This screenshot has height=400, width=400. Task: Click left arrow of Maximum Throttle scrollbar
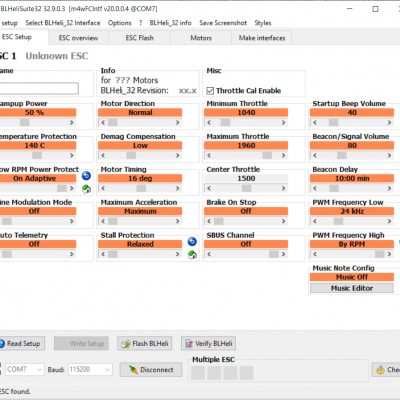coord(209,155)
